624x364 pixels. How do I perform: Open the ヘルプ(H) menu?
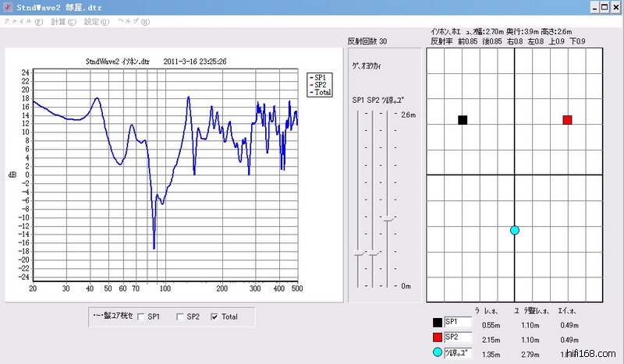coord(133,21)
